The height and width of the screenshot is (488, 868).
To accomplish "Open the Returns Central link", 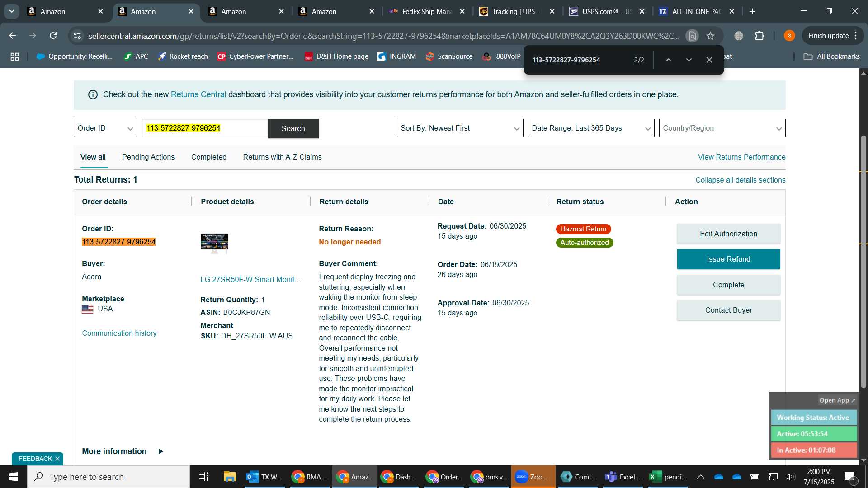I will click(198, 94).
